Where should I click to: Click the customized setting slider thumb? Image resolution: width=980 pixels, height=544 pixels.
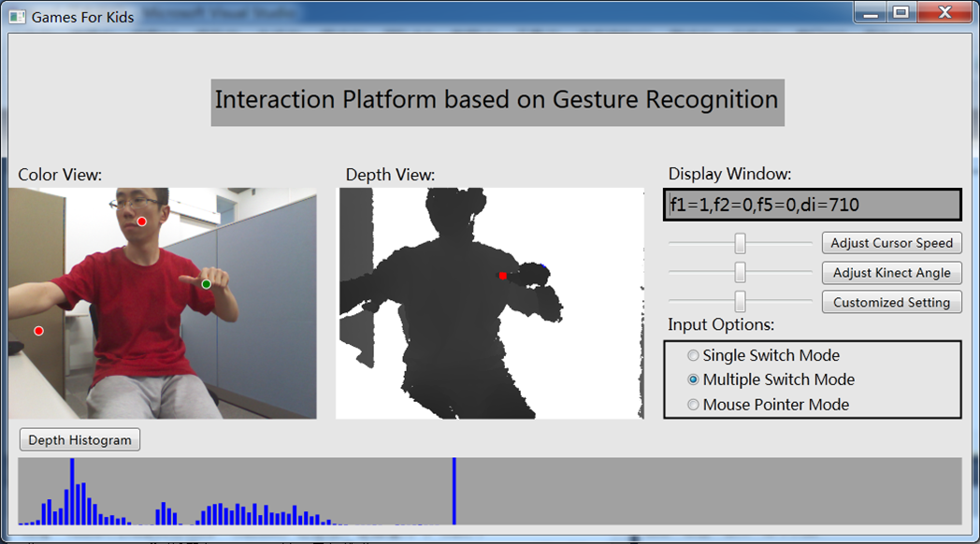coord(740,301)
